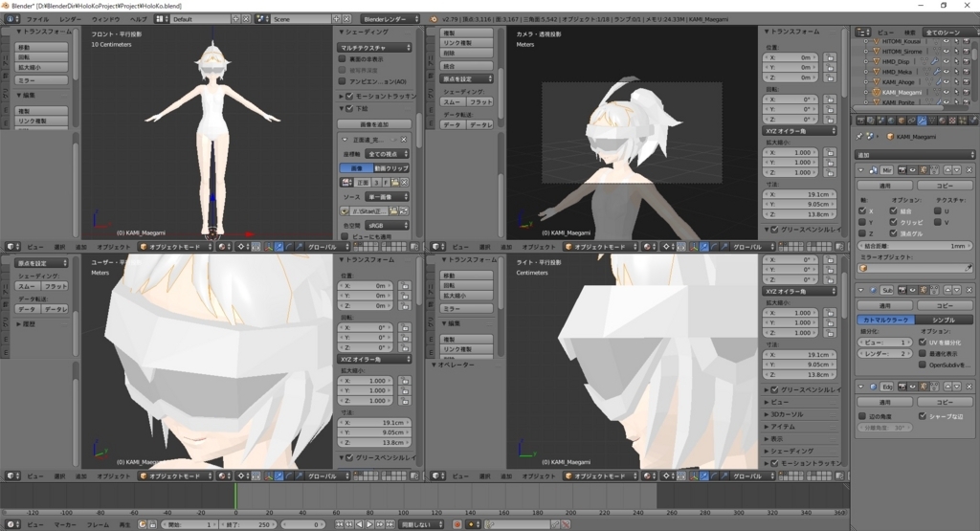This screenshot has height=531, width=980.
Task: Open the XYZ オイラー角 dropdown in the camera view
Action: 799,130
